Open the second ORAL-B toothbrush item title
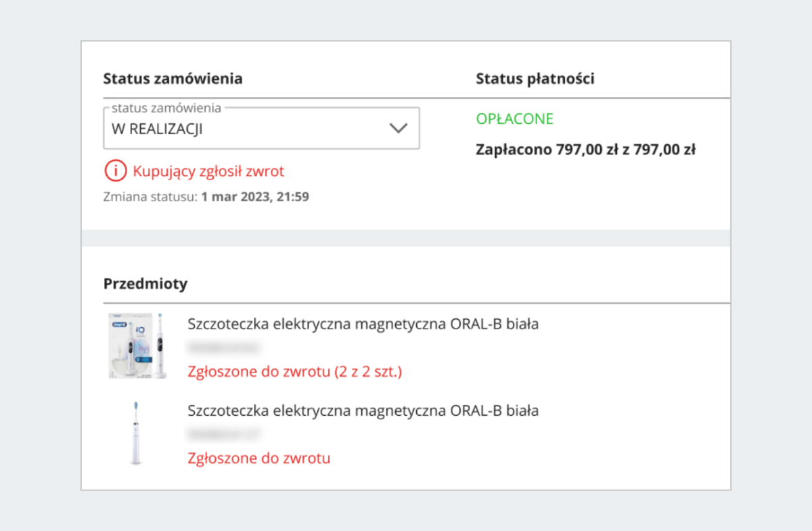The width and height of the screenshot is (812, 531). pos(363,410)
